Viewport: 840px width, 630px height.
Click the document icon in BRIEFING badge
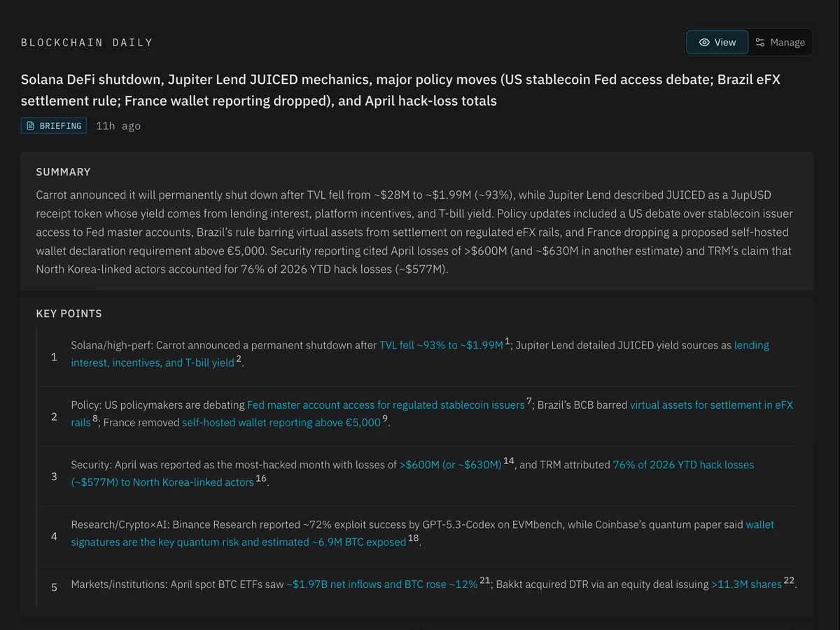[30, 126]
